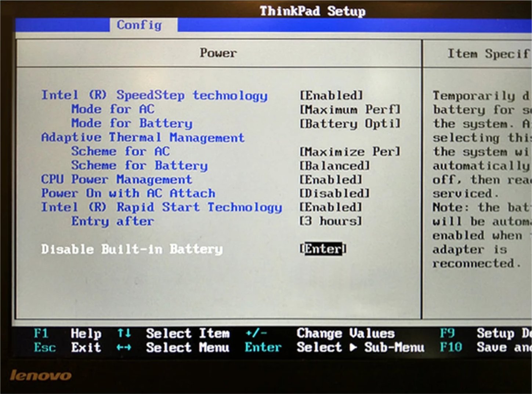The image size is (532, 394).
Task: Click the Power section heading
Action: (218, 53)
